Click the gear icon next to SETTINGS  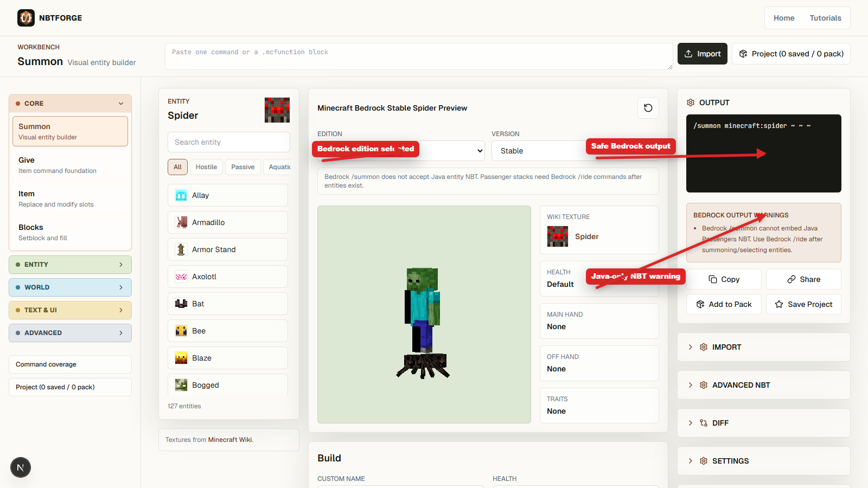[x=704, y=461]
